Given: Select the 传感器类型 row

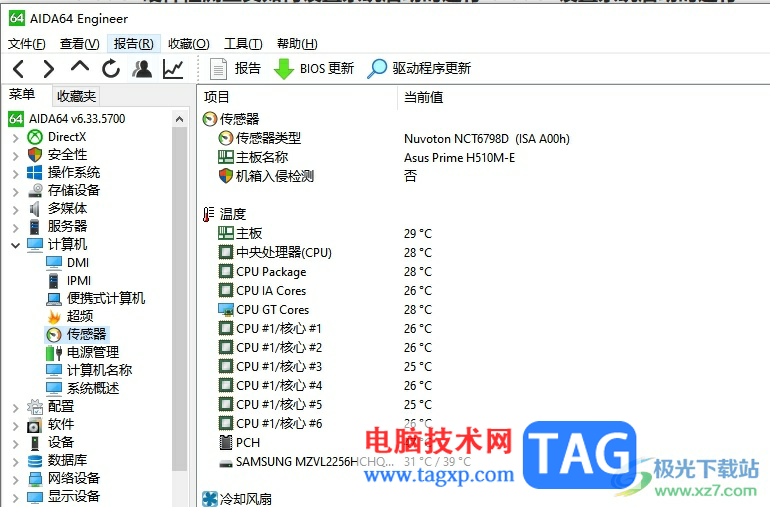Looking at the screenshot, I should 394,139.
